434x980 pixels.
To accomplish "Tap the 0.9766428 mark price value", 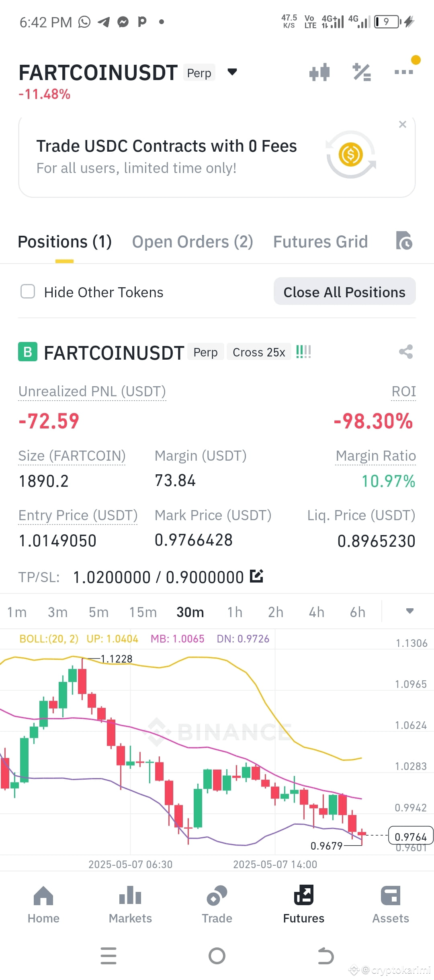I will tap(194, 540).
